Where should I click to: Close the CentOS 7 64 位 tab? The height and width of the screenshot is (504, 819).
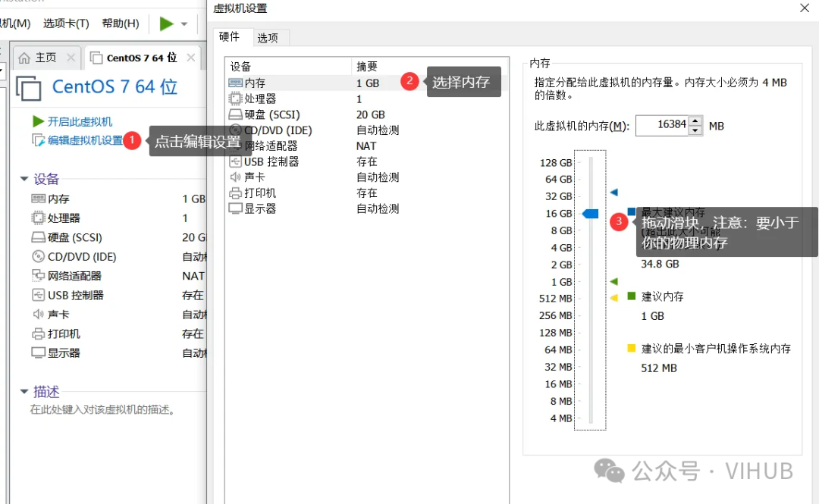191,58
